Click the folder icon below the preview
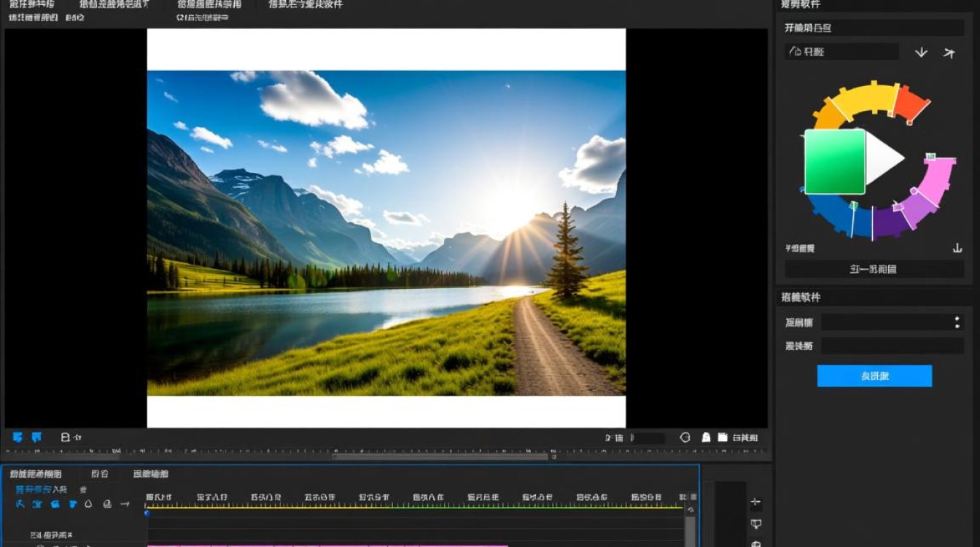 point(723,438)
